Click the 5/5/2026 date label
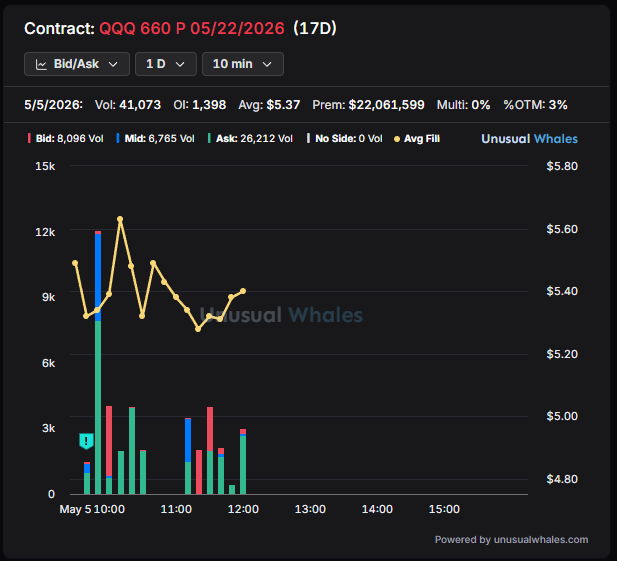The height and width of the screenshot is (561, 617). click(x=54, y=105)
